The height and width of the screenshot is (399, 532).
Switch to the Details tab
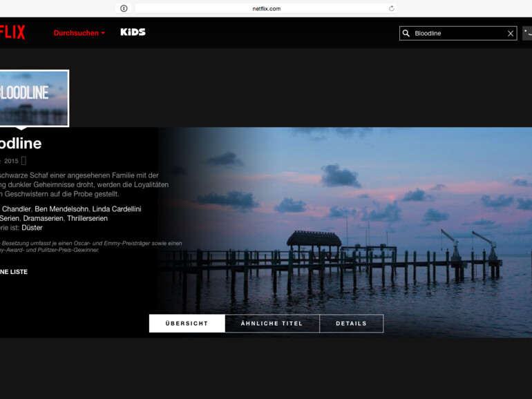coord(352,323)
